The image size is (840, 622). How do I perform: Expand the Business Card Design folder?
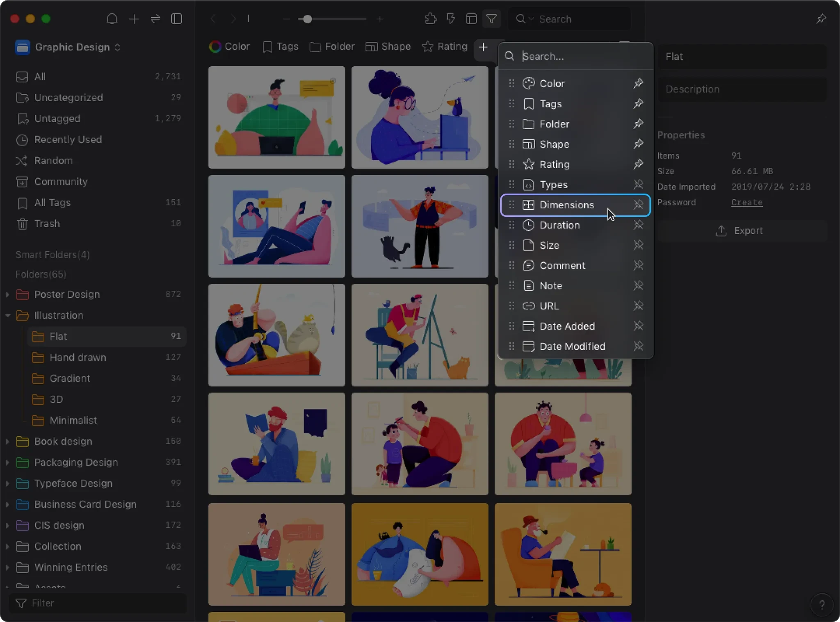point(7,504)
